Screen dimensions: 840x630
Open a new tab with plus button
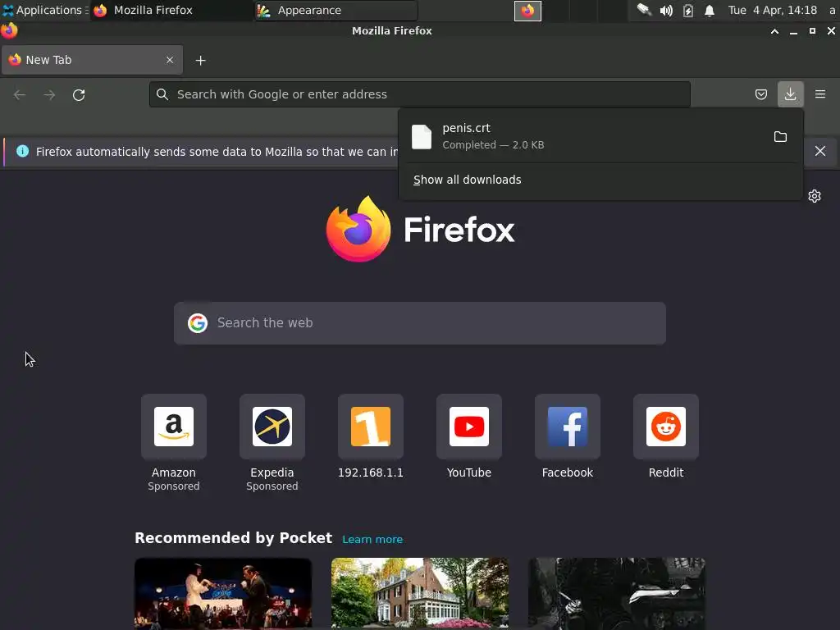pos(200,61)
